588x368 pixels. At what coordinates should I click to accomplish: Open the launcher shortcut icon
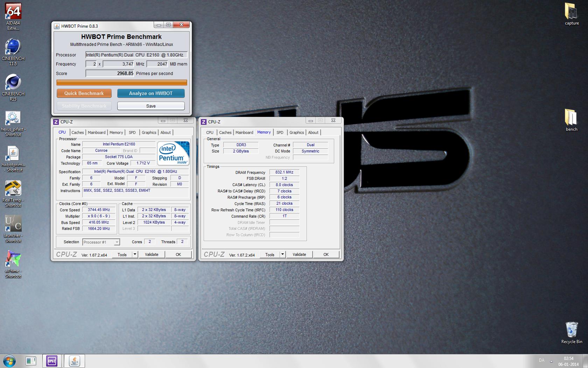coord(13,229)
